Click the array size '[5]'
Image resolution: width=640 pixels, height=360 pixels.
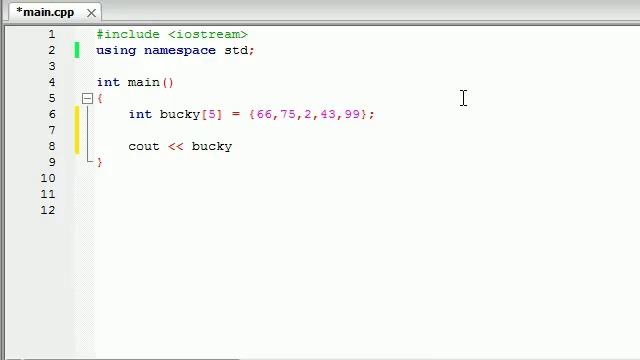click(212, 114)
